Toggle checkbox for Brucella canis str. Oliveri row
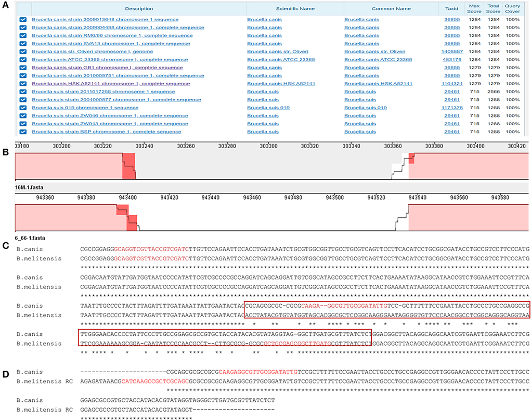The width and height of the screenshot is (531, 420). 23,52
